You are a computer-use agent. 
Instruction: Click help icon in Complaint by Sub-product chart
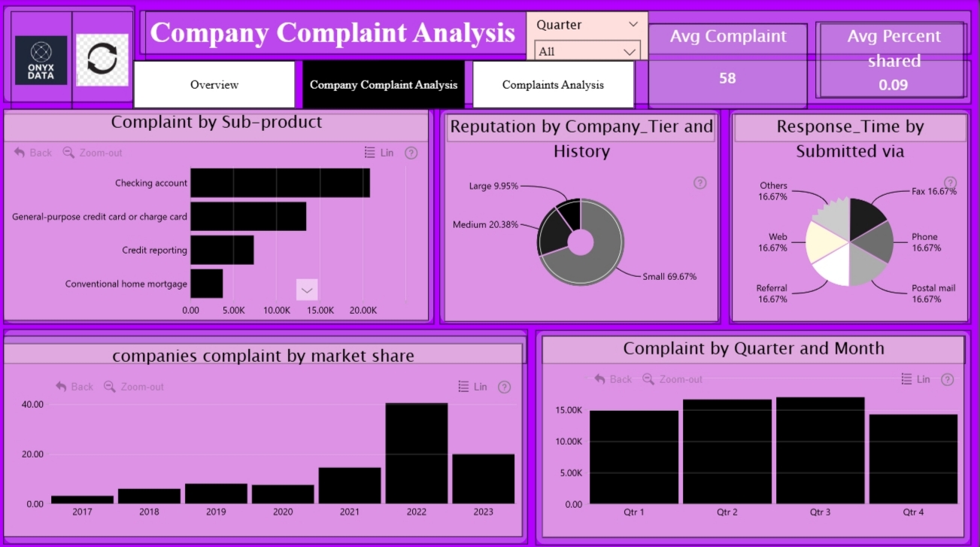pos(411,153)
